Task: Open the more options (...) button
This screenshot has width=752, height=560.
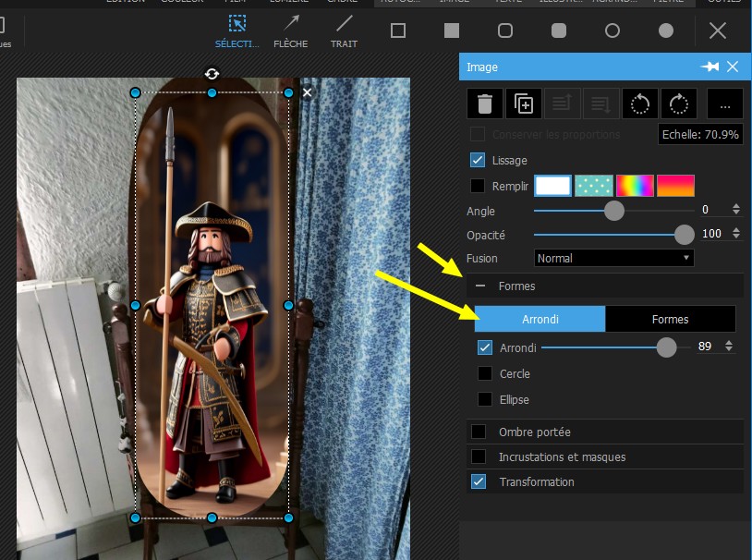Action: [x=725, y=103]
